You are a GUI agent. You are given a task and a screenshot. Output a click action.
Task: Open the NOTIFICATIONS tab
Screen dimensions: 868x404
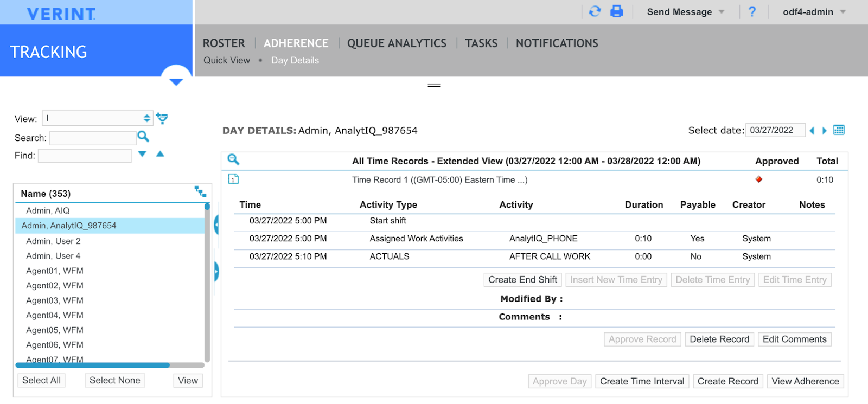click(x=557, y=43)
